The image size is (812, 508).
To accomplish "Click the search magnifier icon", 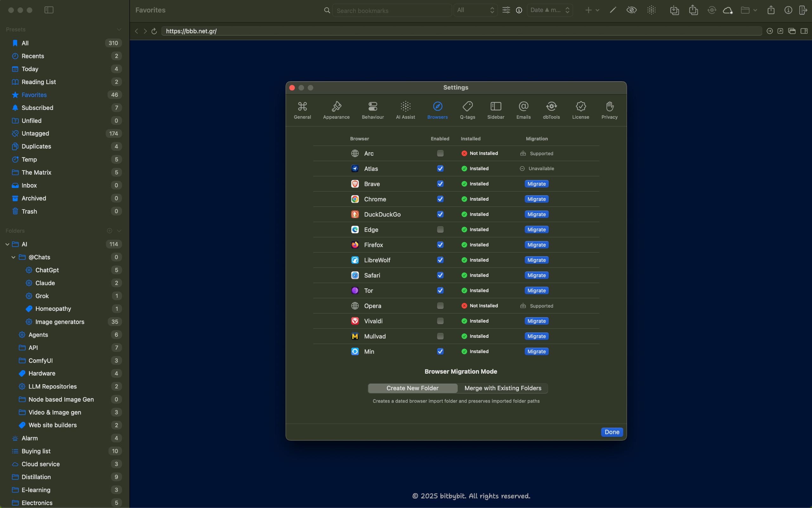I will coord(327,10).
